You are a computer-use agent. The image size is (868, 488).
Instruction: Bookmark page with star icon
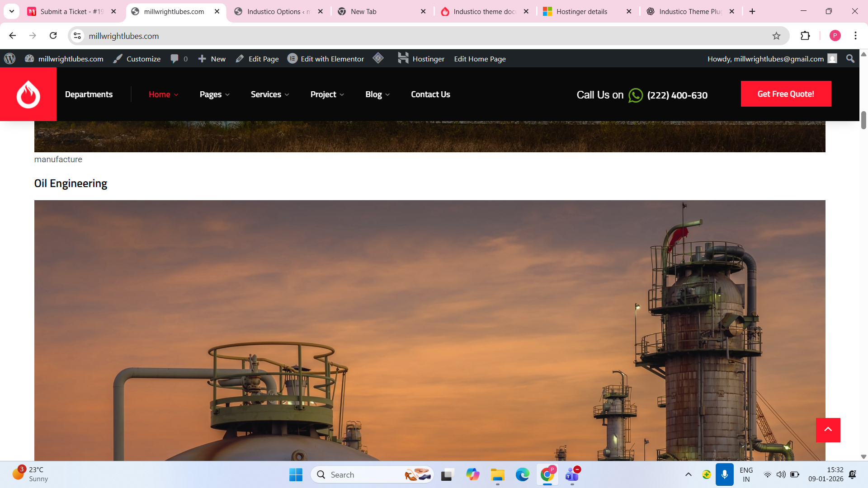click(776, 36)
